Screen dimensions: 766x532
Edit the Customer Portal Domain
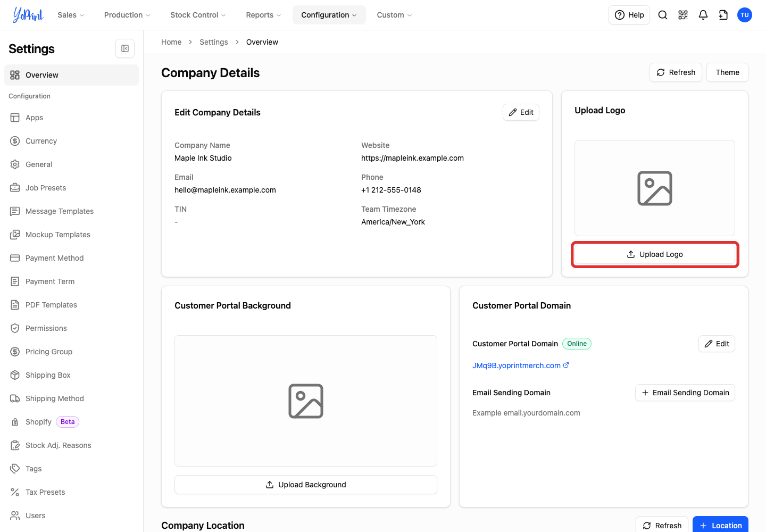click(x=717, y=344)
